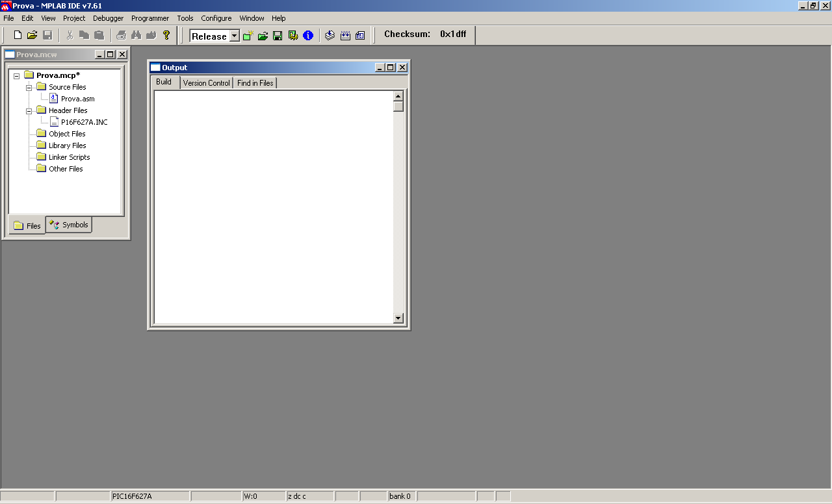Select the P16F627A.INC header file
Image resolution: width=832 pixels, height=504 pixels.
click(84, 122)
